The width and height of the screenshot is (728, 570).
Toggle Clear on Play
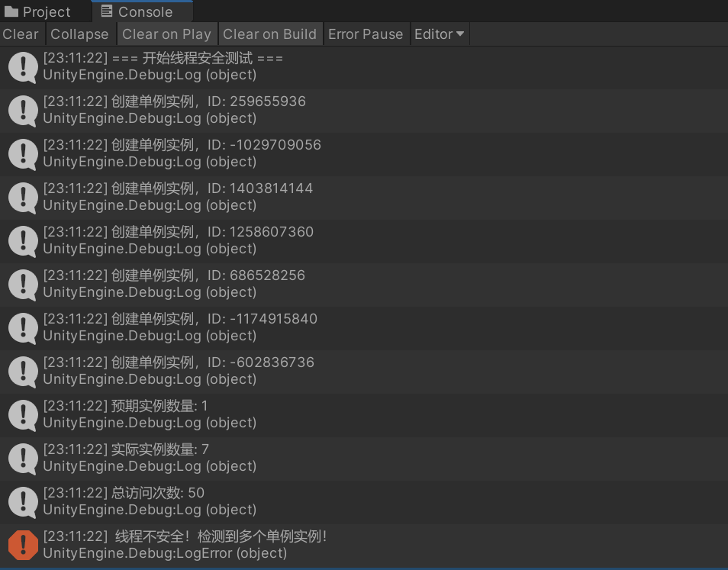click(166, 34)
